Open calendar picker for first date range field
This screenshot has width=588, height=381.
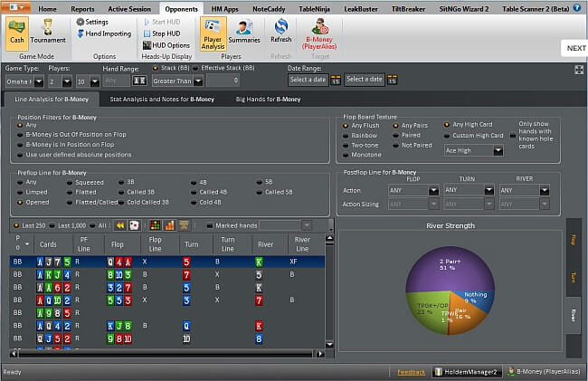[335, 81]
